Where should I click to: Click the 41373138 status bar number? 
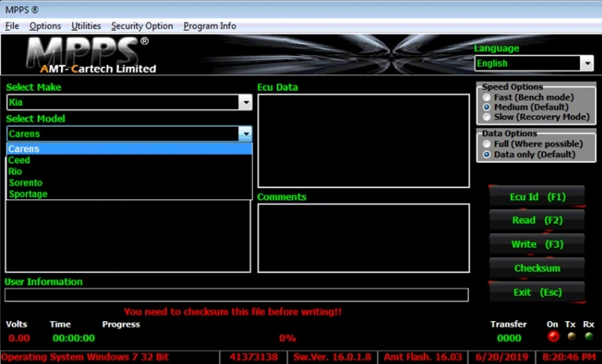click(x=254, y=357)
